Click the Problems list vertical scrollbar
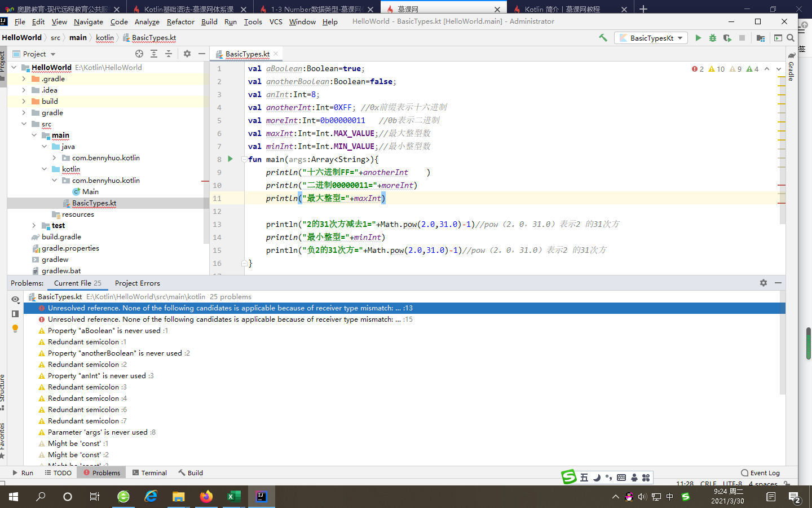The image size is (812, 508). click(x=783, y=343)
